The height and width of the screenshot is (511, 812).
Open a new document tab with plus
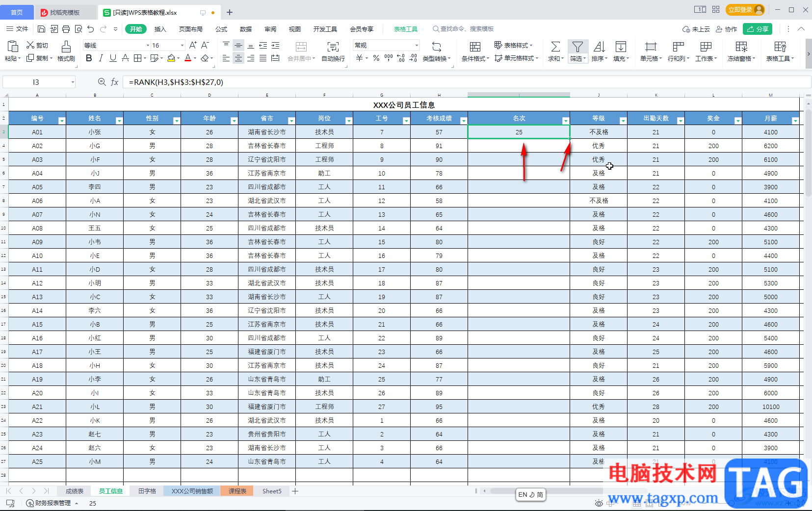pyautogui.click(x=230, y=12)
